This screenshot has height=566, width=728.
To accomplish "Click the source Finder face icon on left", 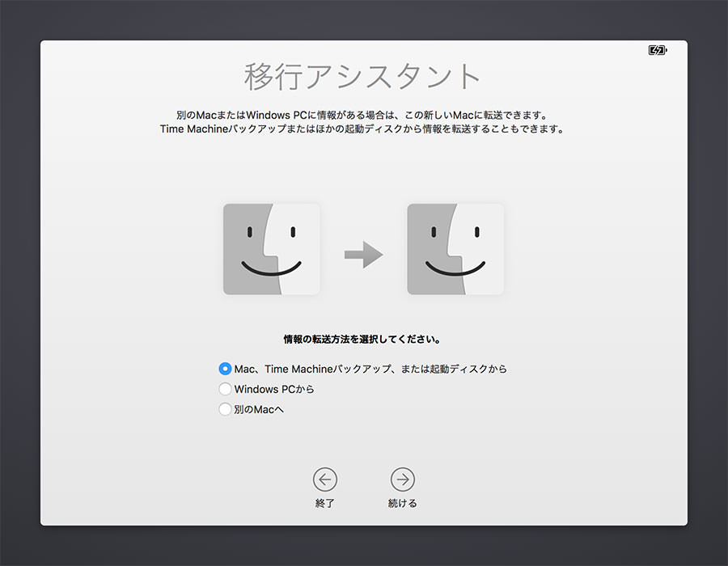I will point(272,249).
